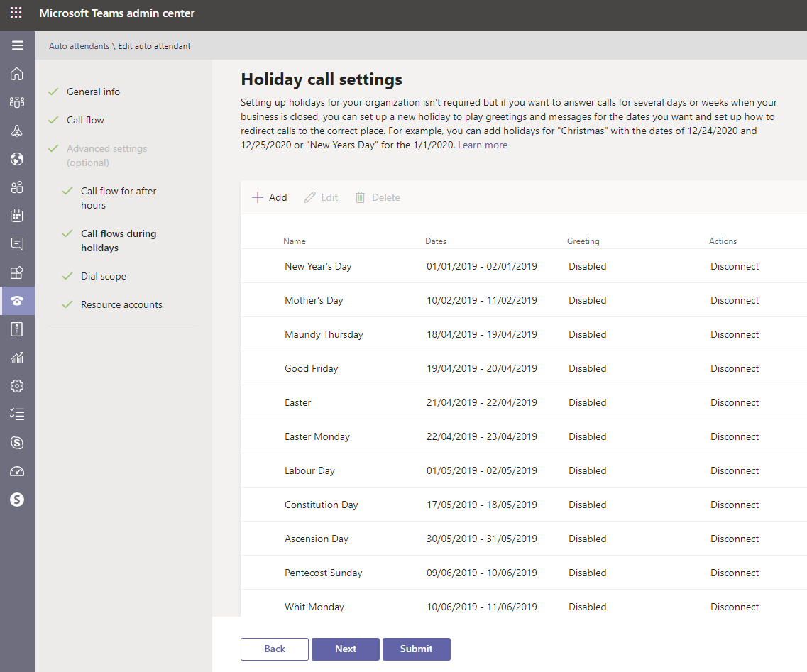Screen dimensions: 807x672
Task: Open org-wide settings gear icon
Action: click(18, 385)
